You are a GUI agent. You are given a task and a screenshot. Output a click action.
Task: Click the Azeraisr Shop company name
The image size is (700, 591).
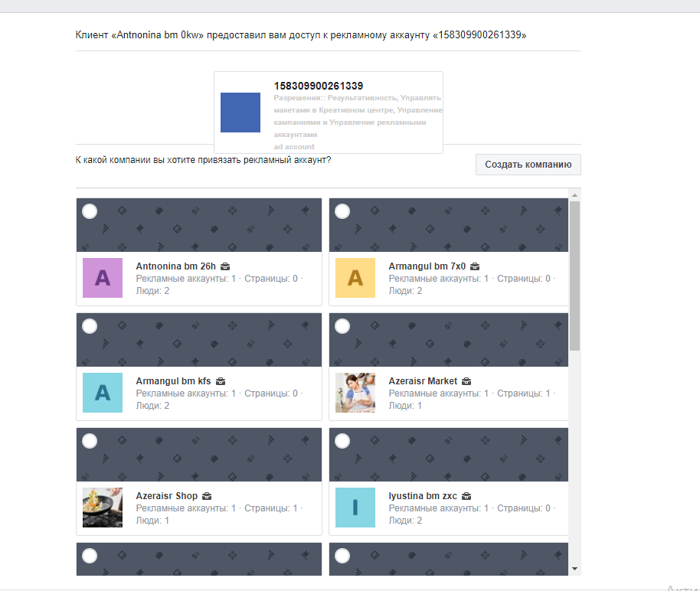click(166, 496)
